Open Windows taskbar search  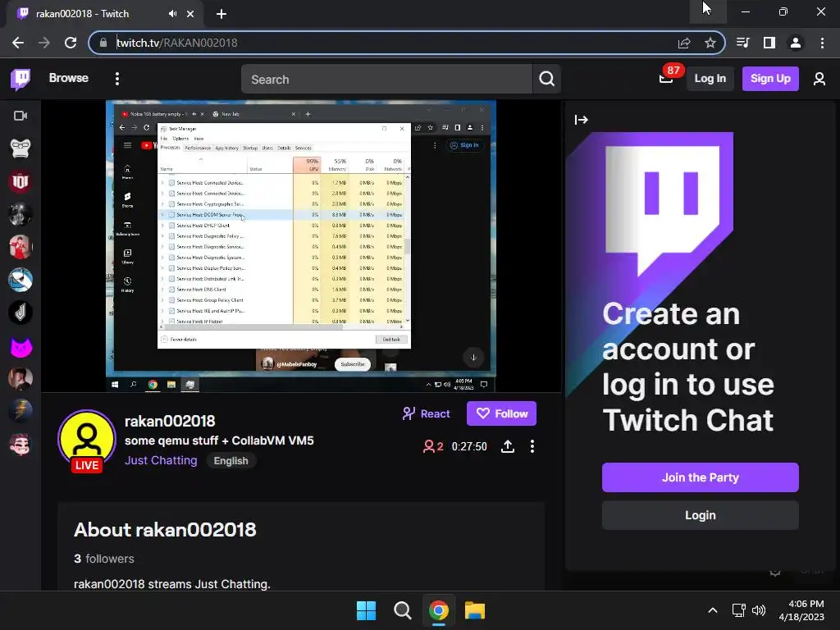(402, 610)
